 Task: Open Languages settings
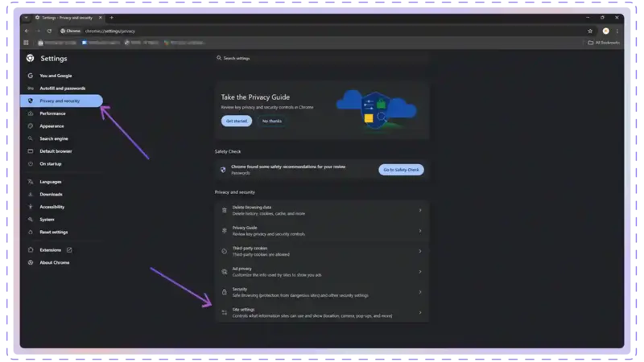click(51, 182)
